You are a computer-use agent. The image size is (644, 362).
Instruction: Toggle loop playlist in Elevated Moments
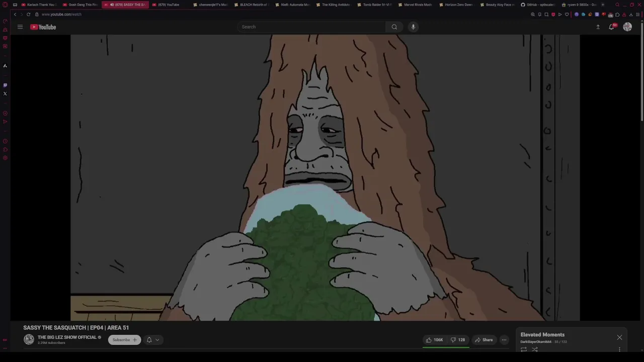pyautogui.click(x=524, y=349)
